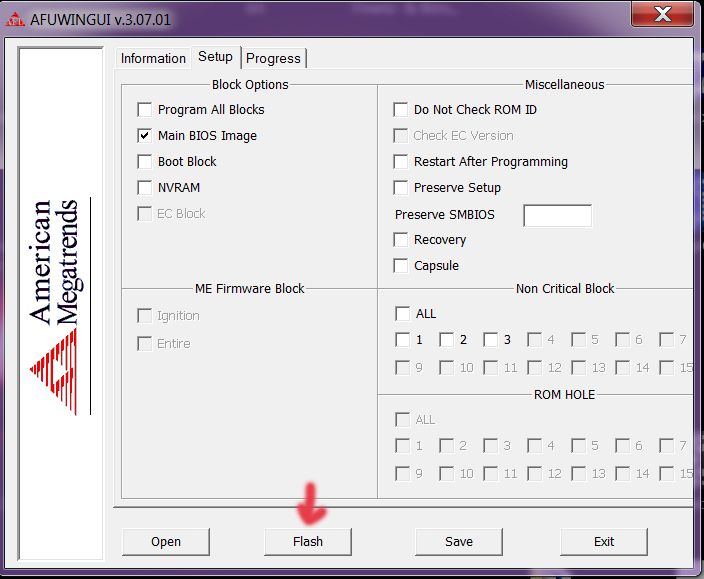Image resolution: width=704 pixels, height=579 pixels.
Task: Exit the application via Exit button
Action: (x=604, y=542)
